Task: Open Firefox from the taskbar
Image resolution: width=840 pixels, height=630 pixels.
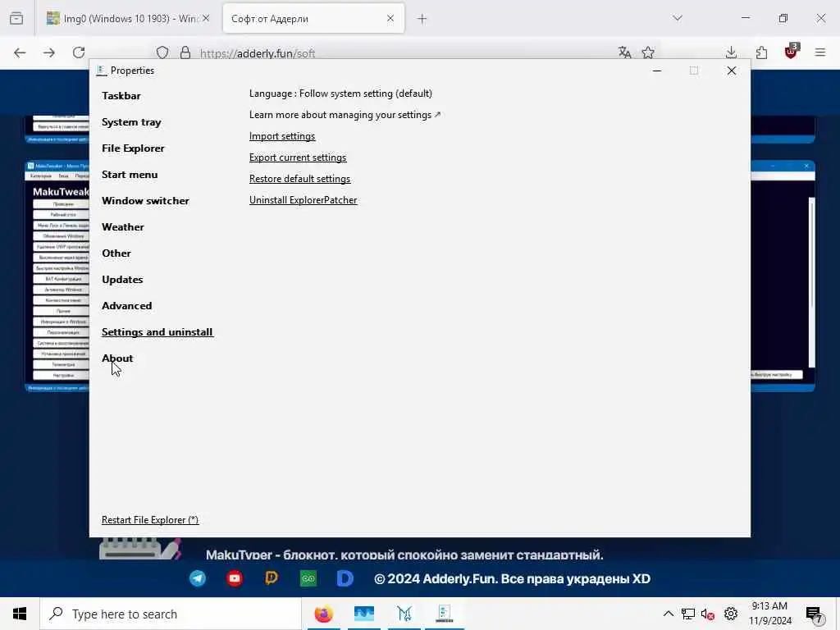Action: [x=323, y=614]
